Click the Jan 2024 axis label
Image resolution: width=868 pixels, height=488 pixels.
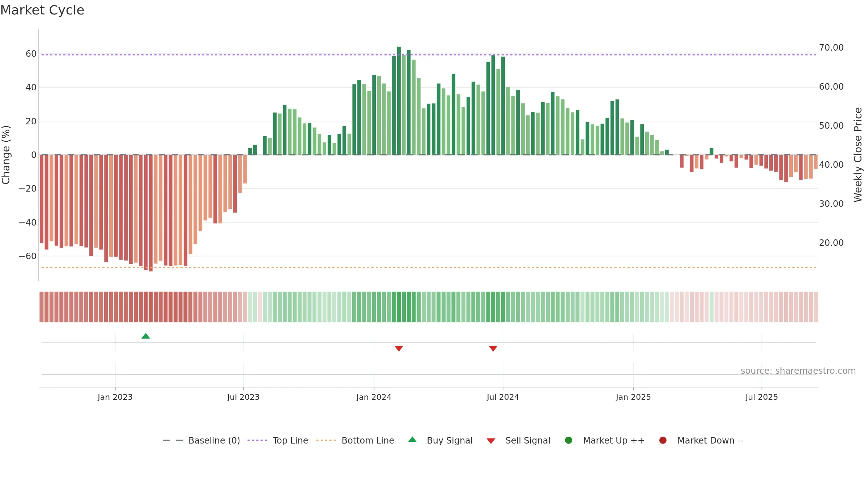tap(374, 397)
